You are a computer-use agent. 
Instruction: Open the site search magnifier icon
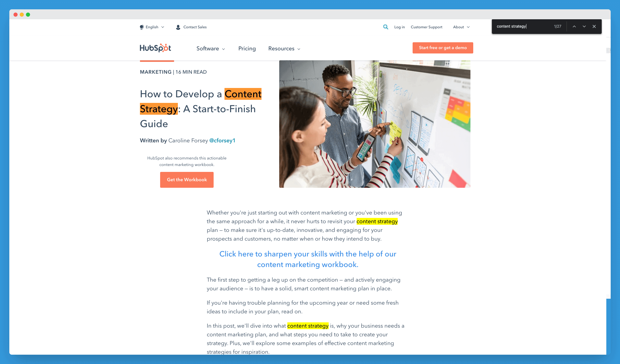point(386,27)
